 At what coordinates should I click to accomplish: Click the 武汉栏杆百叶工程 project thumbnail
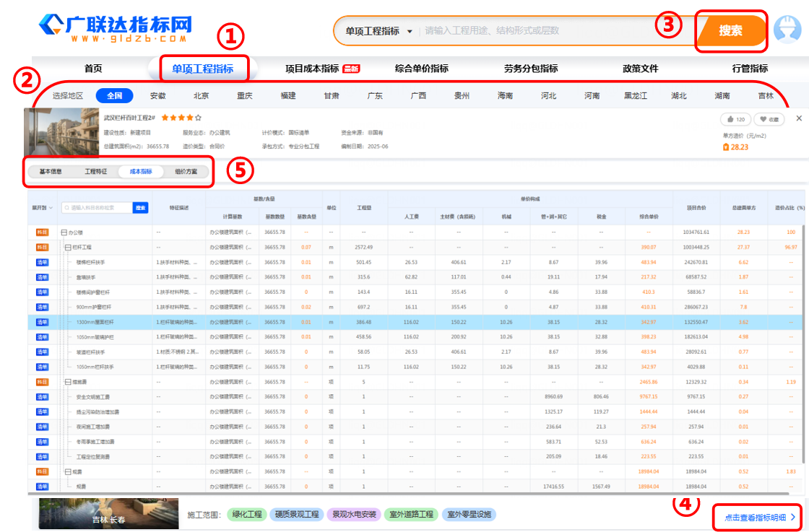click(61, 133)
